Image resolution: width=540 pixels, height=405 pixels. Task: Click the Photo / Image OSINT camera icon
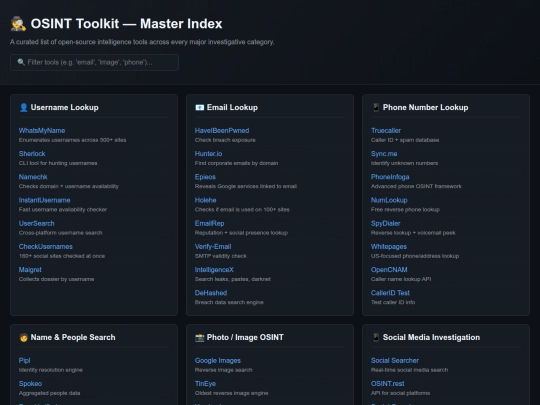tap(199, 338)
